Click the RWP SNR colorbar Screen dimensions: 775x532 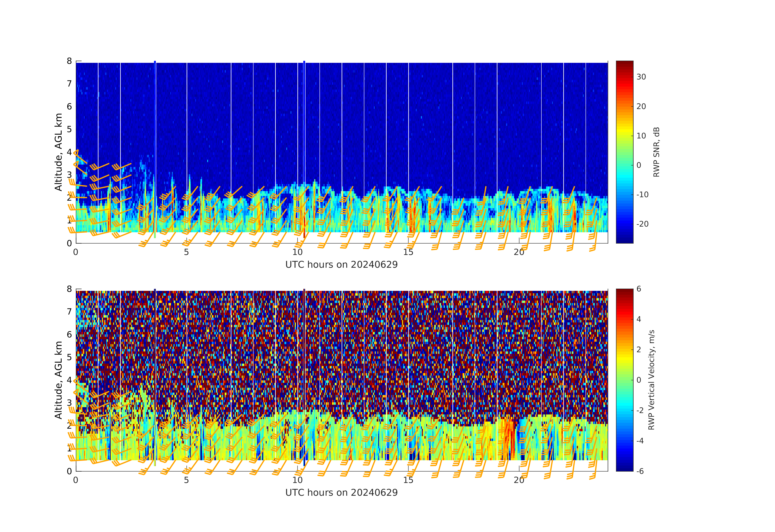624,152
